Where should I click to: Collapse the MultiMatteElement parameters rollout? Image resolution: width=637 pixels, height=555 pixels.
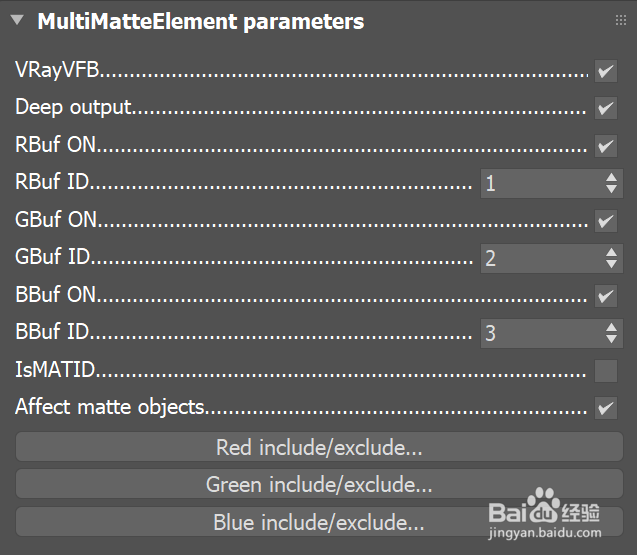17,20
